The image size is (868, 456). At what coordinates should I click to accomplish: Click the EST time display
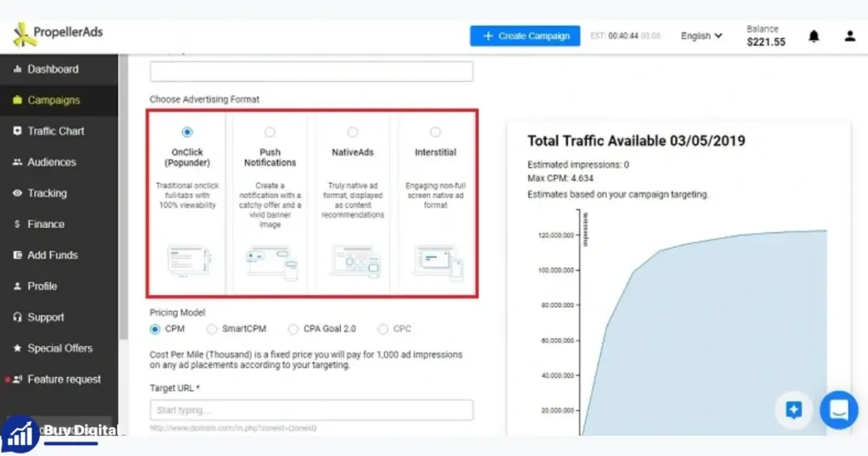pyautogui.click(x=625, y=36)
